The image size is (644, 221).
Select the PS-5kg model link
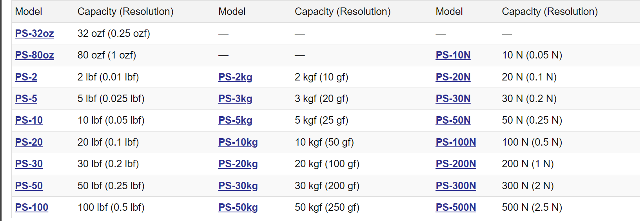tap(235, 121)
